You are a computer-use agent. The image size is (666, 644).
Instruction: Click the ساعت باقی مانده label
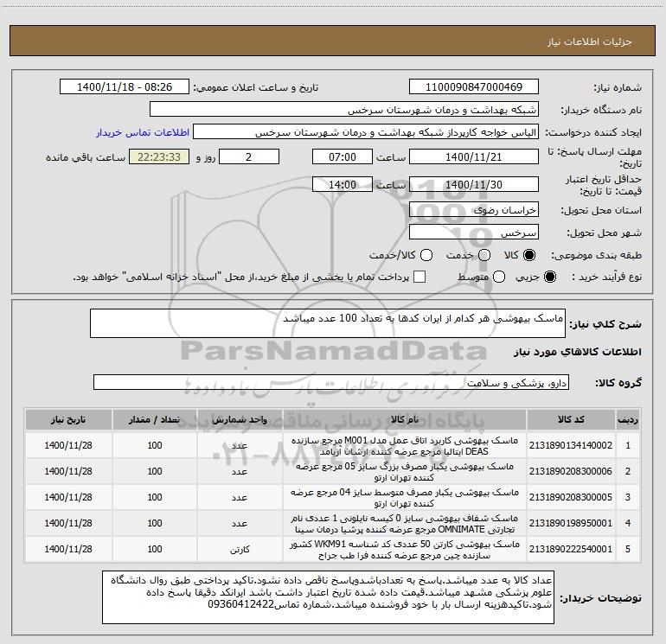click(86, 157)
